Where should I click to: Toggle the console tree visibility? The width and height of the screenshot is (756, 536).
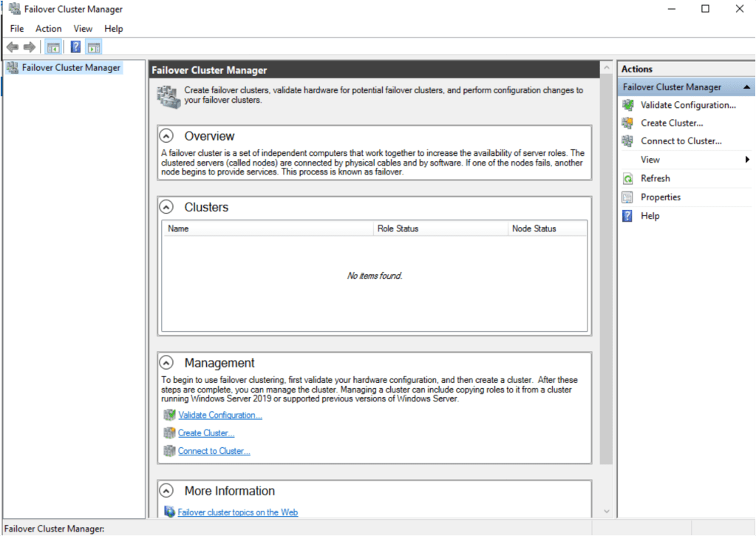click(52, 46)
